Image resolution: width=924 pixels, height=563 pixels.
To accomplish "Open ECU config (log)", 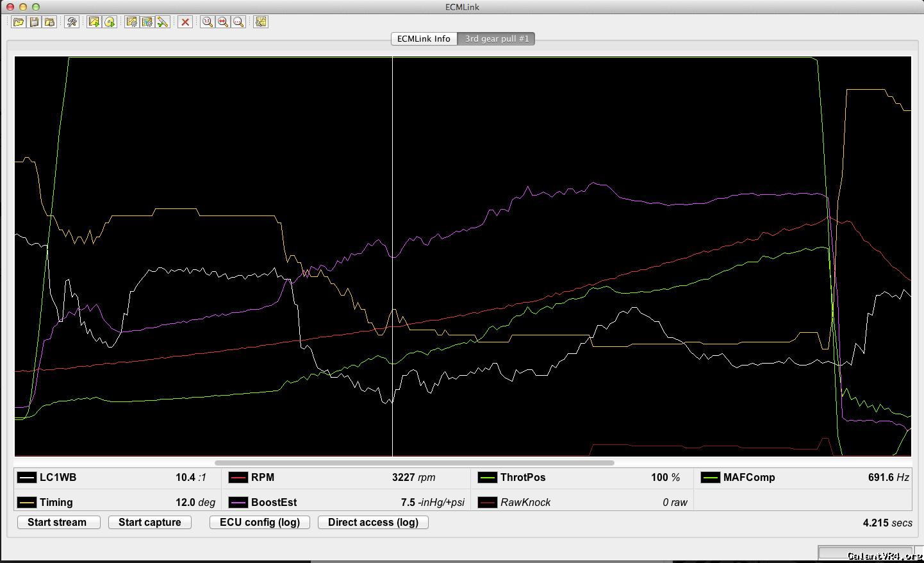I will (x=260, y=522).
